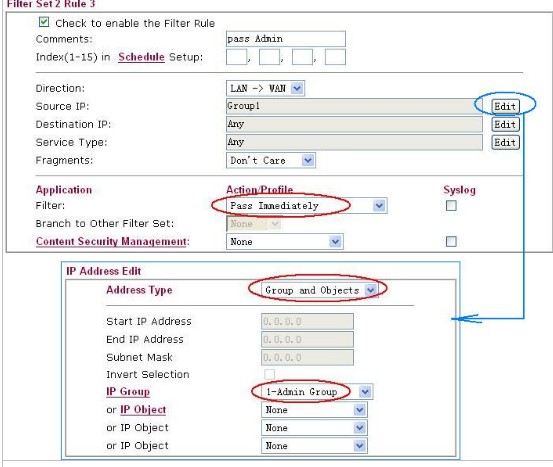Click the Start IP Address field
This screenshot has width=553, height=467.
[x=307, y=321]
